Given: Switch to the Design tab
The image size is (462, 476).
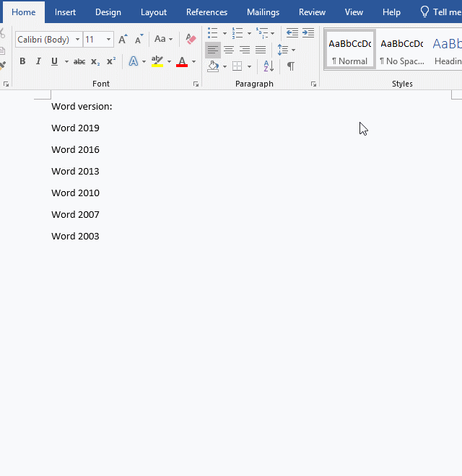Looking at the screenshot, I should pos(108,12).
